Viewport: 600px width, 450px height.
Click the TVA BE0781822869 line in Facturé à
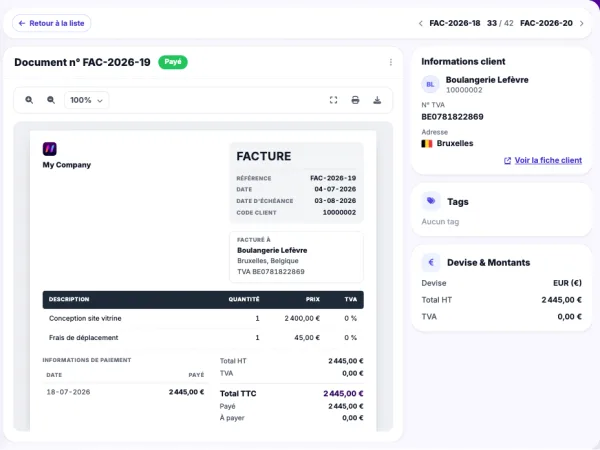(271, 272)
